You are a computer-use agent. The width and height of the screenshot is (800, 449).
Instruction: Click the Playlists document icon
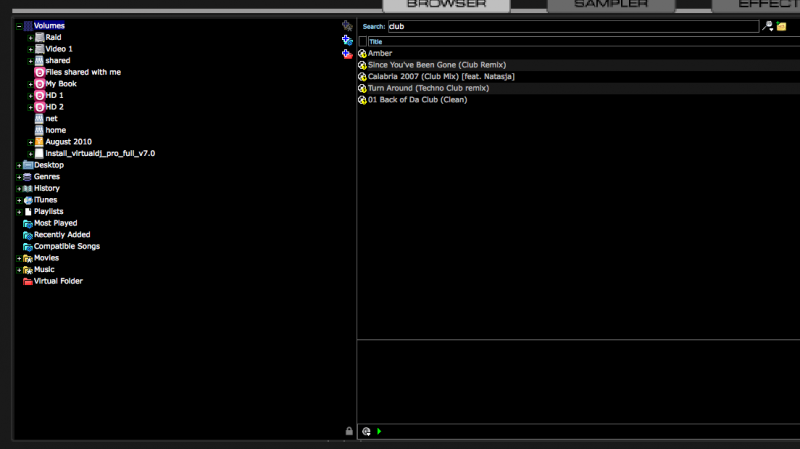[x=28, y=212]
